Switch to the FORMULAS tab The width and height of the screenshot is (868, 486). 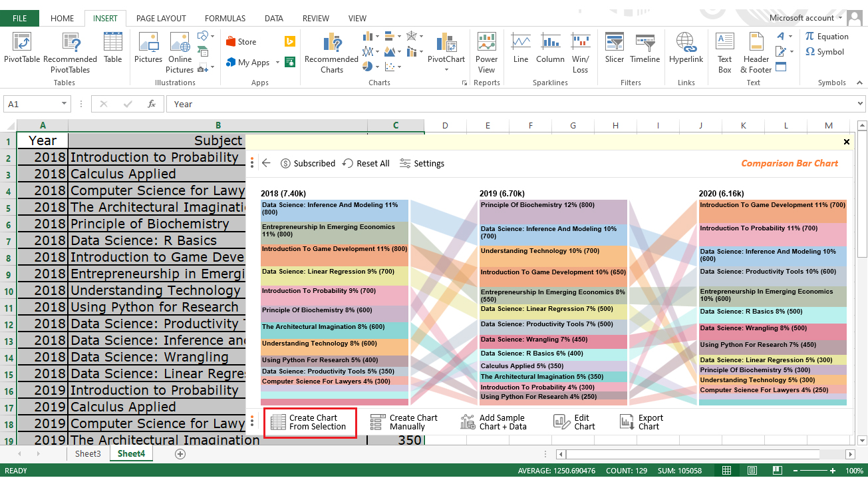click(225, 18)
